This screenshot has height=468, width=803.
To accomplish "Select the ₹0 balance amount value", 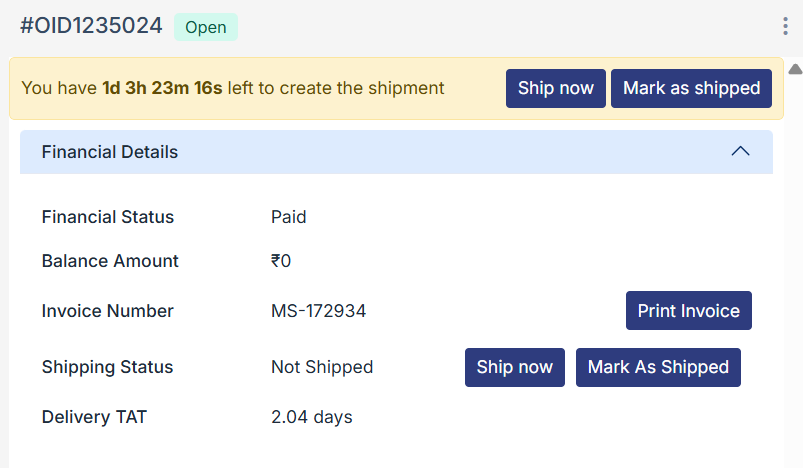I will (281, 261).
